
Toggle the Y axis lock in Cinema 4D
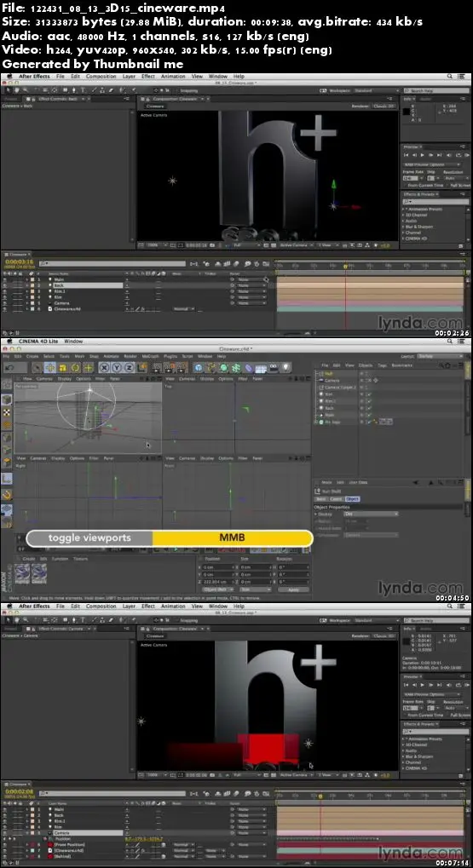(116, 368)
